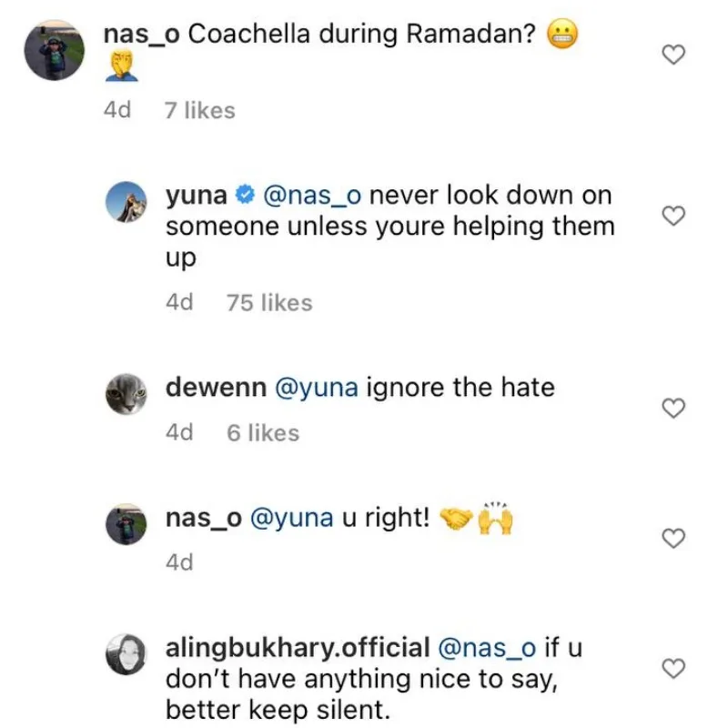The height and width of the screenshot is (728, 728).
Task: Like alingbukhary.official's comment
Action: point(672,669)
